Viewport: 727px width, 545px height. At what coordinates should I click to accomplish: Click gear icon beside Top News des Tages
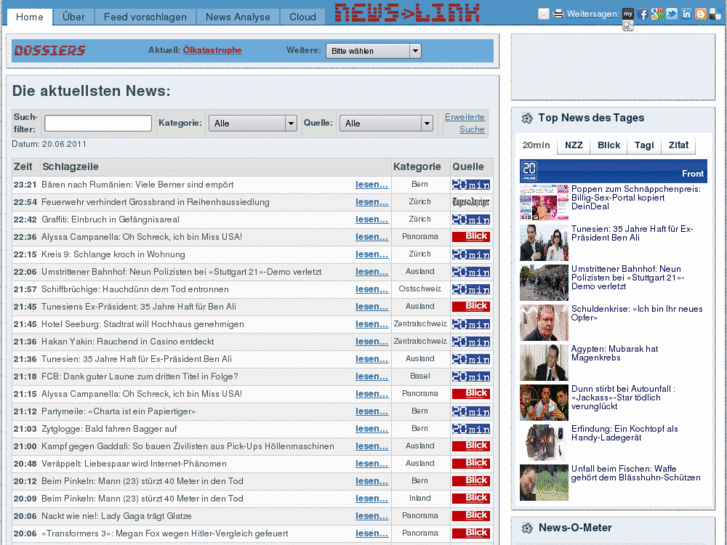[527, 118]
